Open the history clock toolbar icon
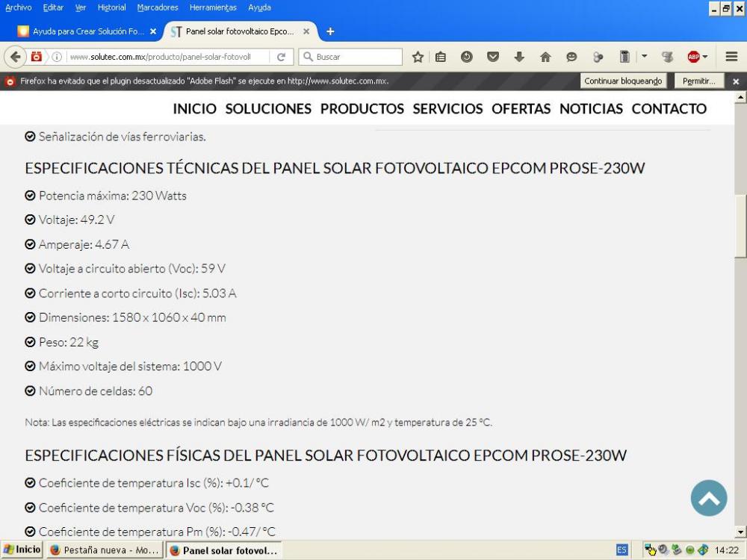 [467, 57]
